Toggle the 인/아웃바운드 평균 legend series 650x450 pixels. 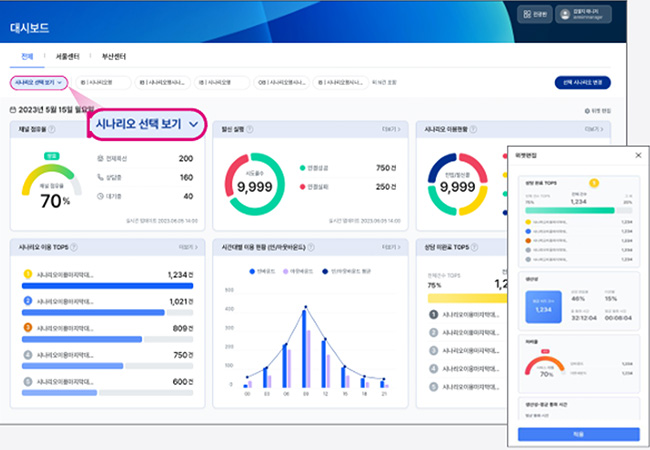340,271
